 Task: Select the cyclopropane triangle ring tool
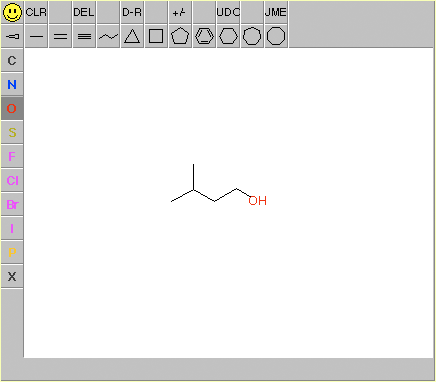132,36
